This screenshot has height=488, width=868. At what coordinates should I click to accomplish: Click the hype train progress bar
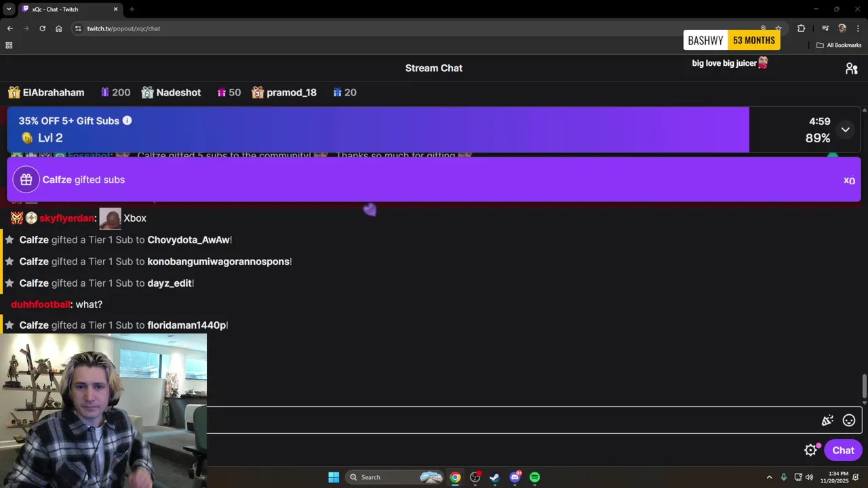click(x=378, y=129)
